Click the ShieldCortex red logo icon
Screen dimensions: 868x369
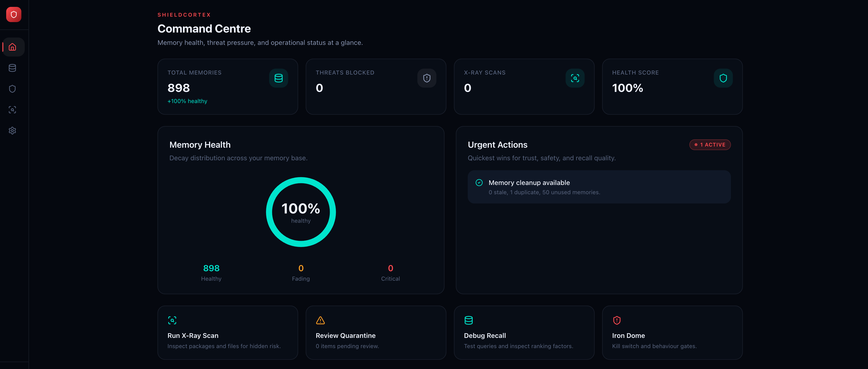14,14
